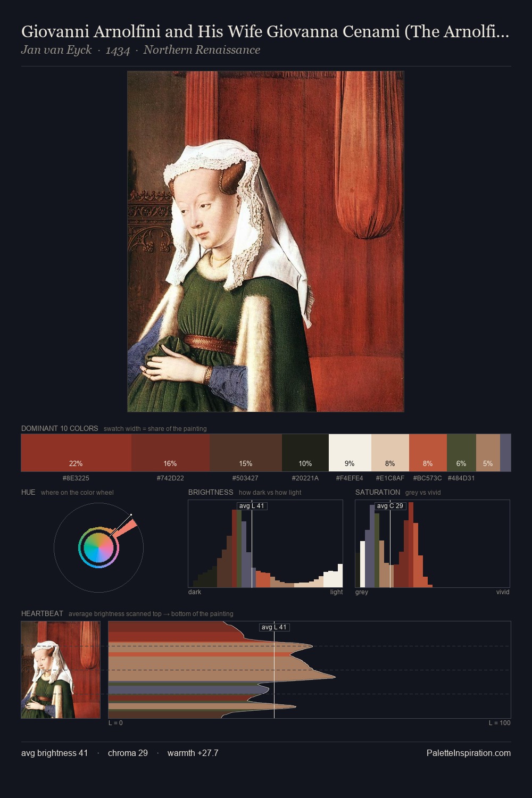Click the #20221A near-black swatch (10%)

[x=305, y=453]
